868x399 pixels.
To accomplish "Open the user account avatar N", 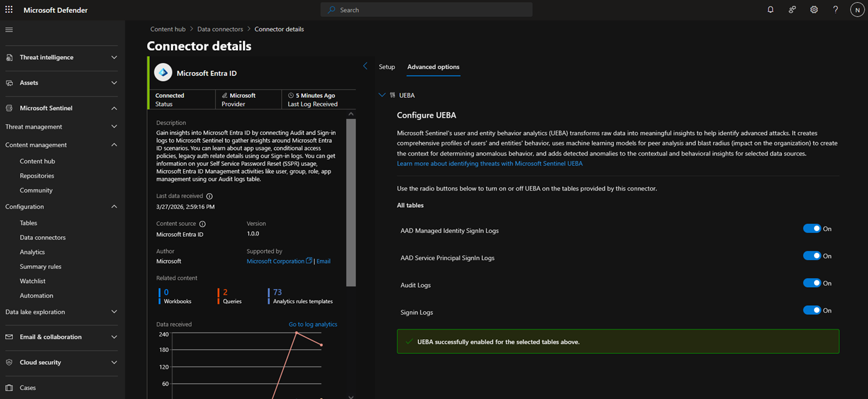I will click(x=857, y=10).
